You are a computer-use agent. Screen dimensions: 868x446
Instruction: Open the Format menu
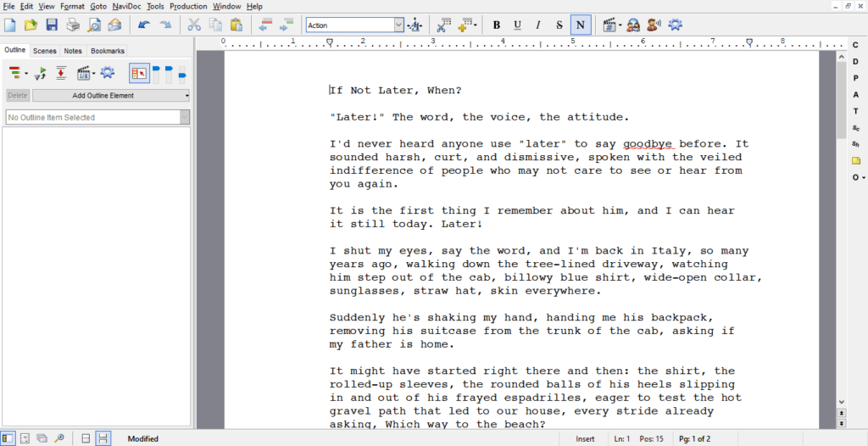click(73, 6)
